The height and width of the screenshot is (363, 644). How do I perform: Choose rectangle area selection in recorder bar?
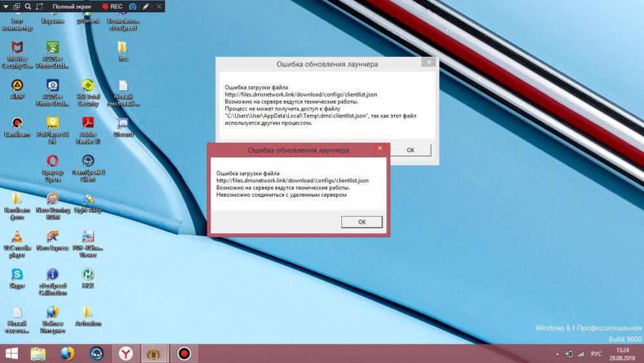39,6
